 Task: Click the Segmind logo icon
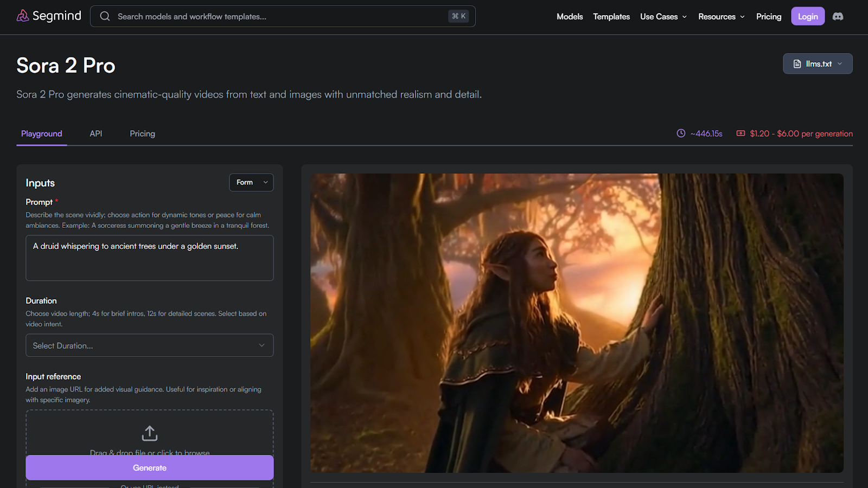coord(23,16)
